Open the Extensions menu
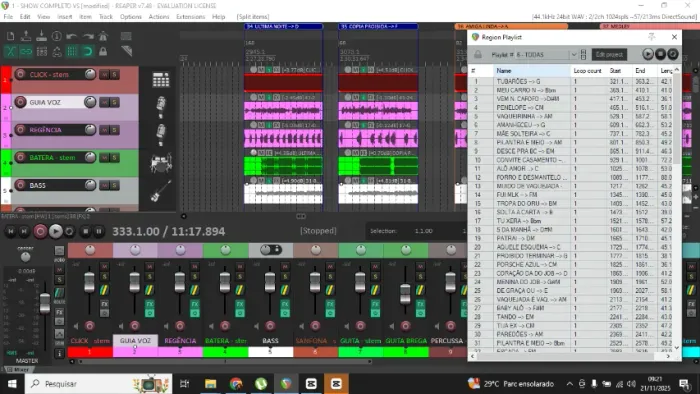This screenshot has height=394, width=700. pyautogui.click(x=191, y=17)
